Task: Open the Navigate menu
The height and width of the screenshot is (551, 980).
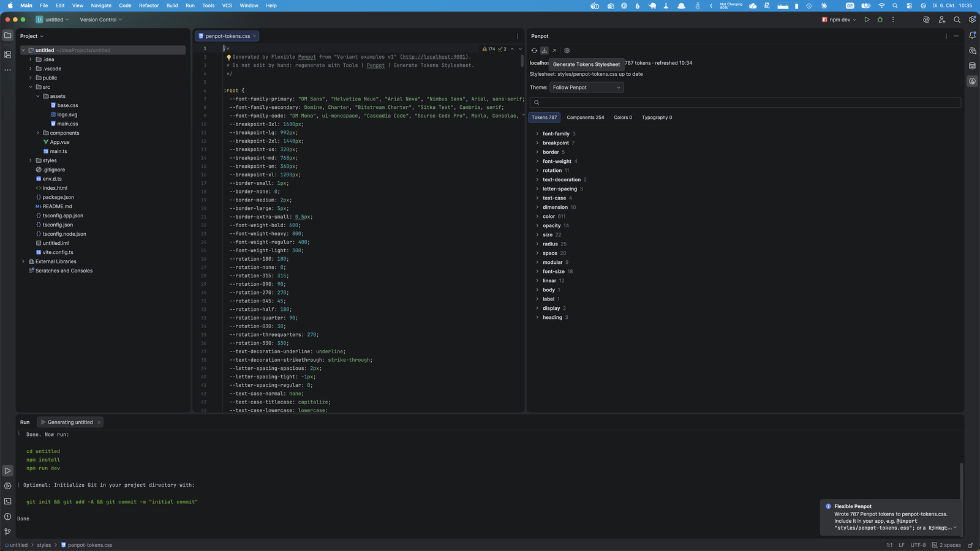Action: 101,6
